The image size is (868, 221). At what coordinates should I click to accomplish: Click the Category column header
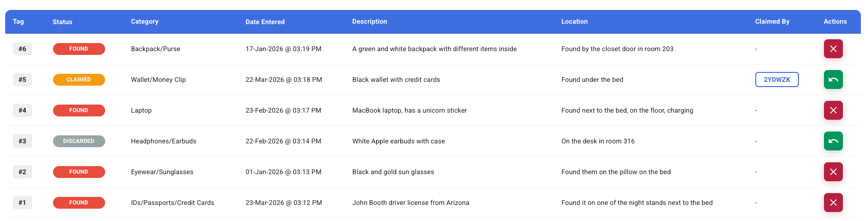click(144, 21)
